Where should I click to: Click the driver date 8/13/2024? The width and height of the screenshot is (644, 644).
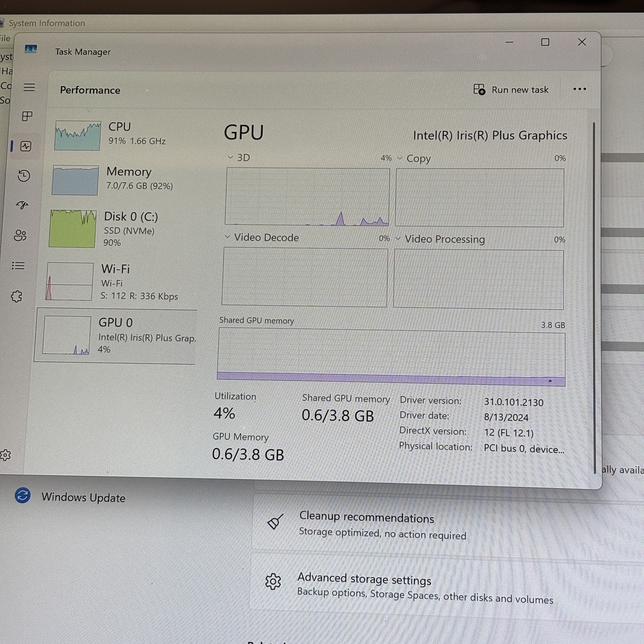tap(506, 417)
